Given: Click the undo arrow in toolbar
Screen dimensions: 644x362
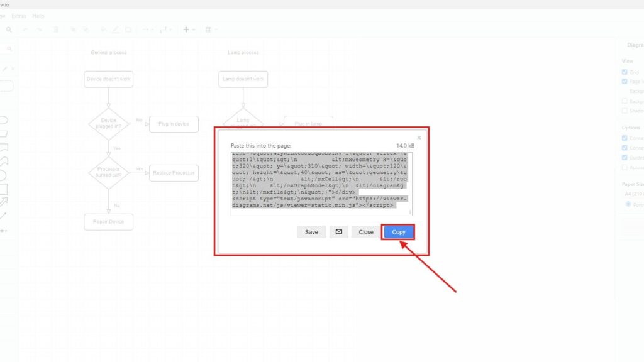Looking at the screenshot, I should click(x=25, y=30).
